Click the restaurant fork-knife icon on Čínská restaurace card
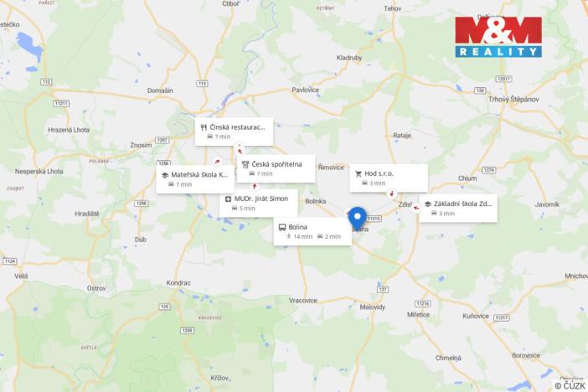 204,127
